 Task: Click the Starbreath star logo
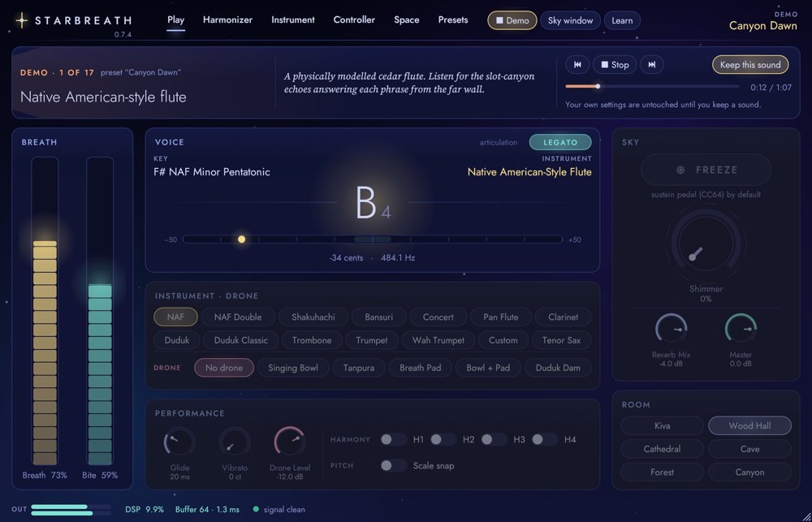pyautogui.click(x=22, y=20)
